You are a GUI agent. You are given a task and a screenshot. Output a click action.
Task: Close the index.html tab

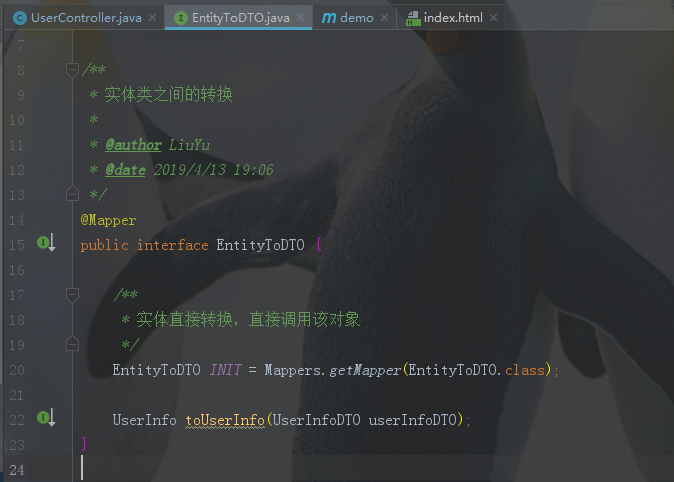coord(493,18)
